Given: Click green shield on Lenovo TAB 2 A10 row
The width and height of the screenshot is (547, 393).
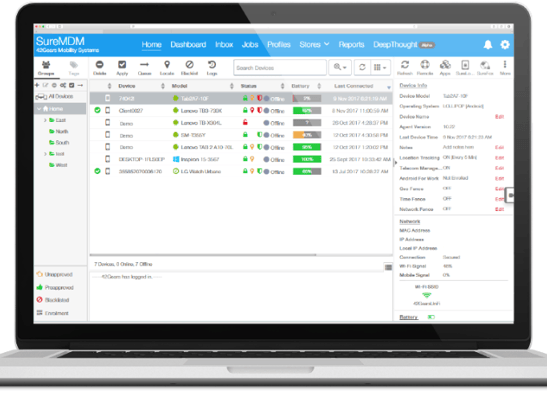Looking at the screenshot, I should coord(259,147).
